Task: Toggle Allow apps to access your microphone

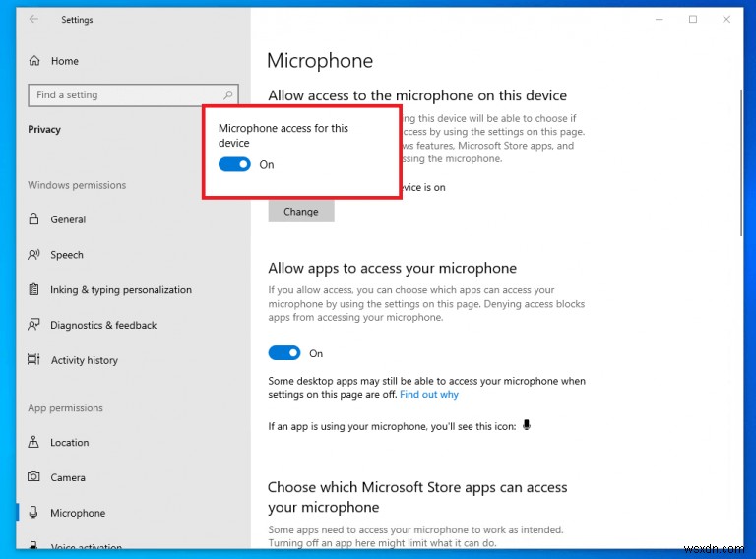Action: pyautogui.click(x=283, y=353)
